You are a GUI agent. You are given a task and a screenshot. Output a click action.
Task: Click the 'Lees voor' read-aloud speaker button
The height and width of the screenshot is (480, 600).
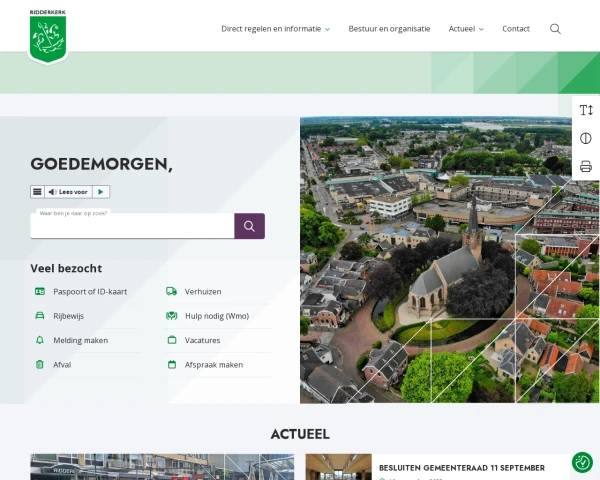(68, 192)
